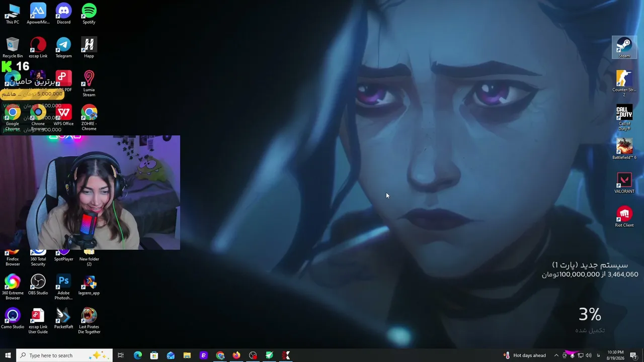
Task: Open the round red-dot app in taskbar
Action: coord(253,355)
